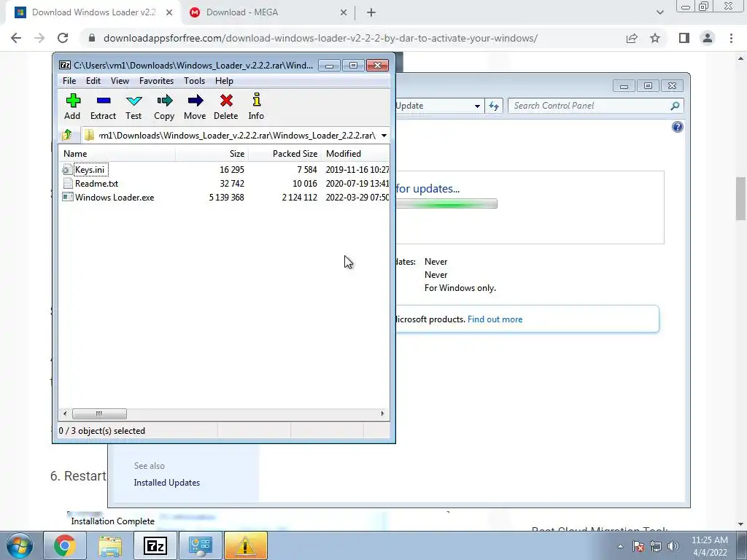Click the 7-Zip horizontal scrollbar thumb
Screen dimensions: 747x560
point(99,414)
